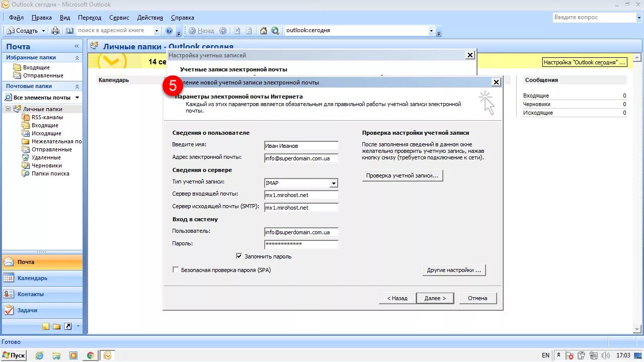Image resolution: width=644 pixels, height=362 pixels.
Task: Open the Тип учетной записи IMAP dropdown
Action: pyautogui.click(x=333, y=183)
